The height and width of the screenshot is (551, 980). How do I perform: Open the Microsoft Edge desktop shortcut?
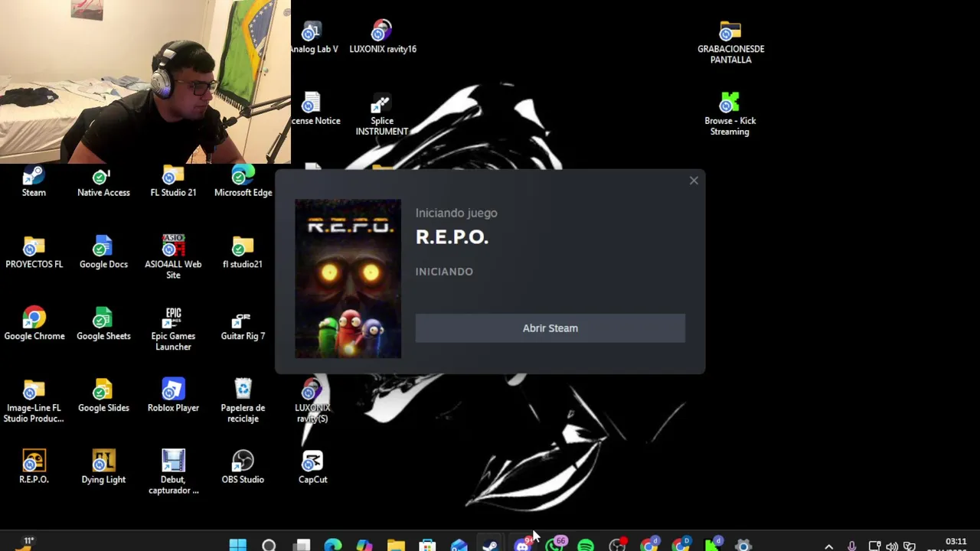[x=243, y=182]
